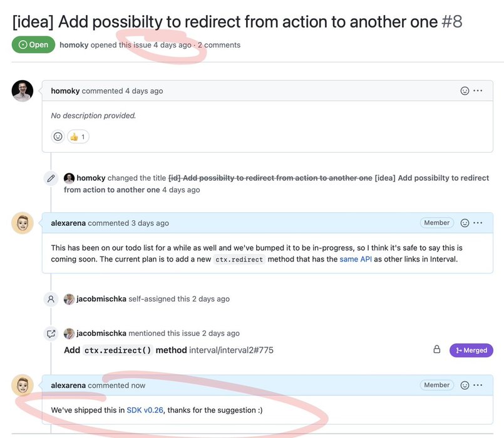Open options menu on alexarena's first comment
The image size is (504, 438).
point(478,223)
